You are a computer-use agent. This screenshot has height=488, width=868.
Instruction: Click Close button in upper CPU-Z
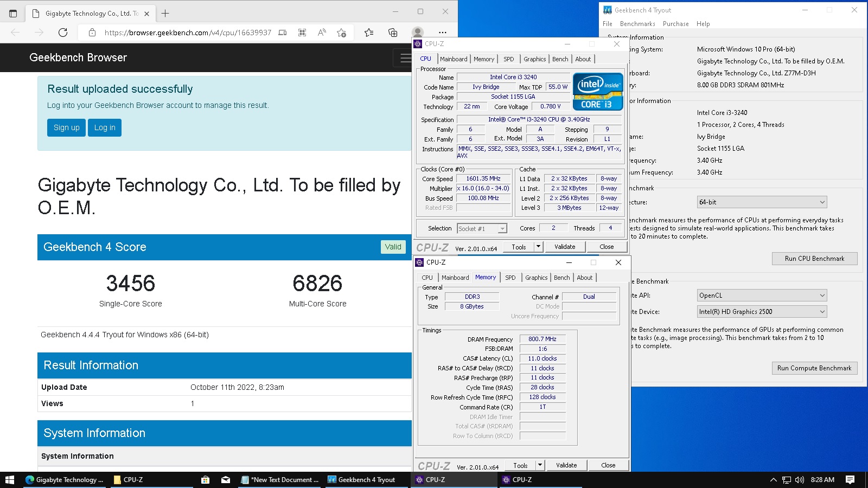607,247
